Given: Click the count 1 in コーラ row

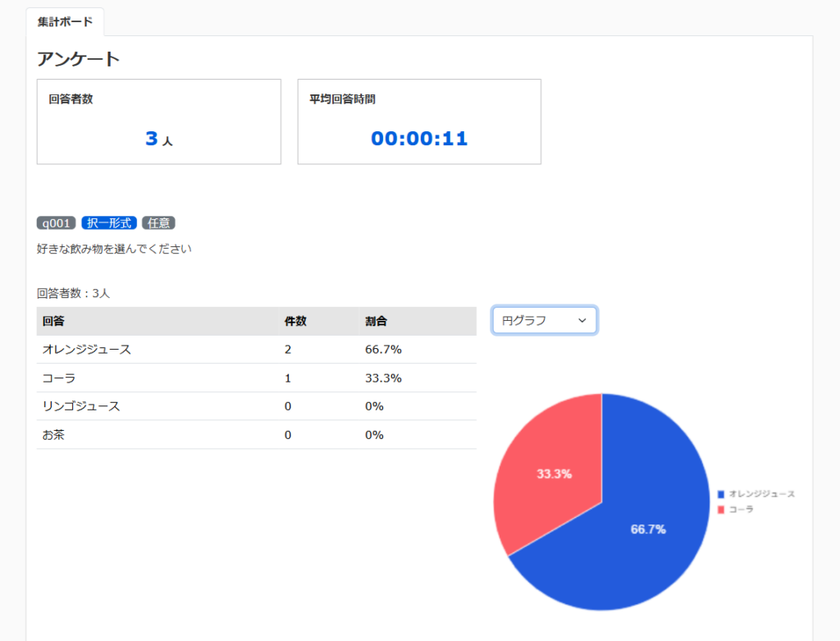Looking at the screenshot, I should pos(288,378).
